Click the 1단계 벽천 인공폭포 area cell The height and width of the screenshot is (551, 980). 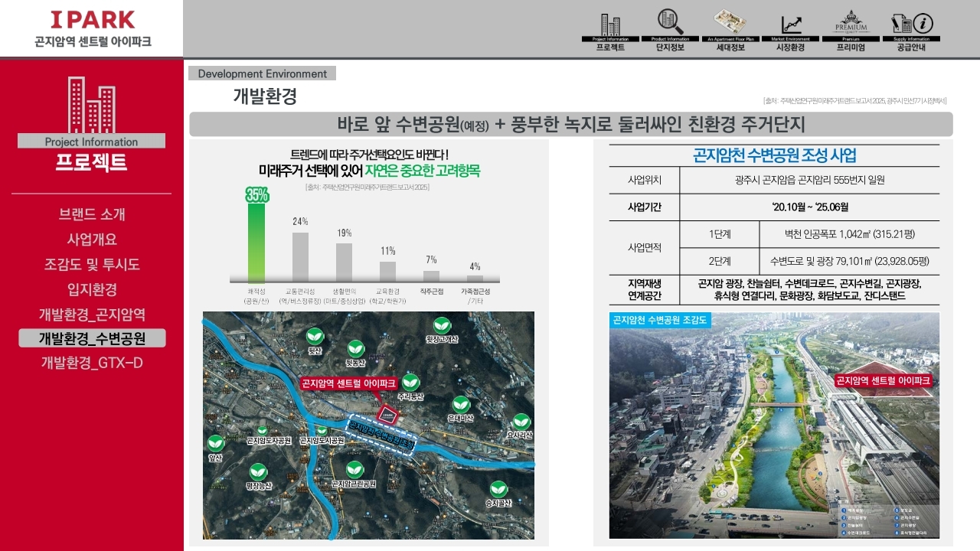pyautogui.click(x=848, y=234)
